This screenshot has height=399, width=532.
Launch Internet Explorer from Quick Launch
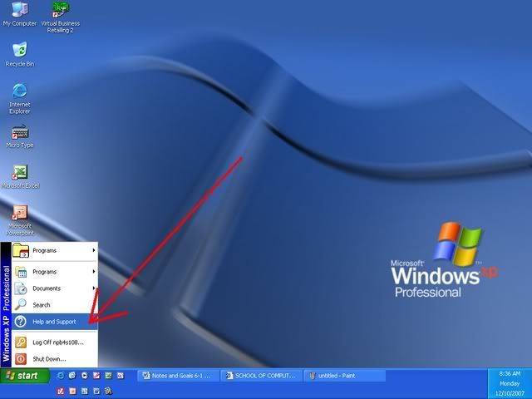pos(61,376)
